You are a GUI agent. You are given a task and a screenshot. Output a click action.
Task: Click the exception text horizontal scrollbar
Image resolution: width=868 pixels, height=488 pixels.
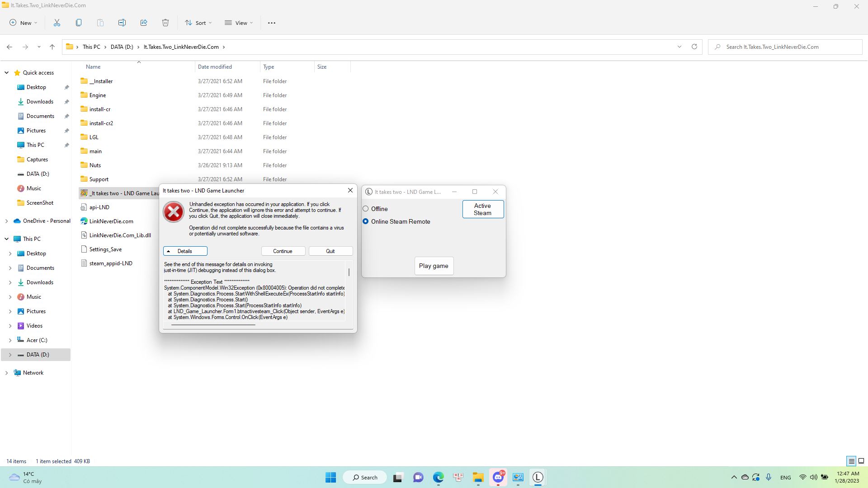tap(213, 324)
